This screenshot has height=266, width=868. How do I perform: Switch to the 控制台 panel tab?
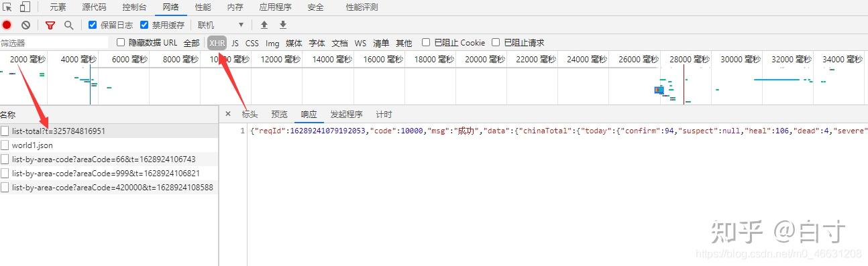pyautogui.click(x=135, y=7)
